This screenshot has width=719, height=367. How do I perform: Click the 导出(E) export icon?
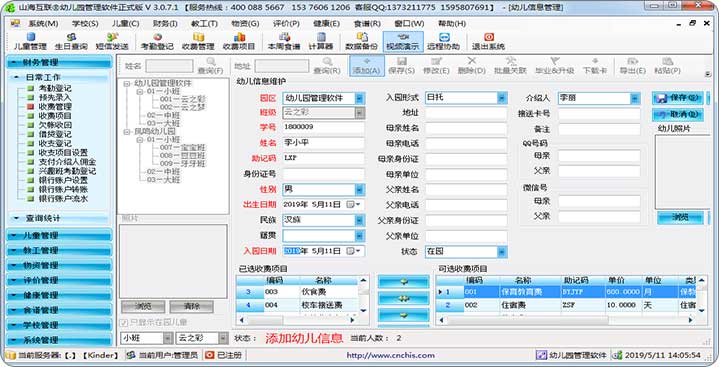coord(633,66)
